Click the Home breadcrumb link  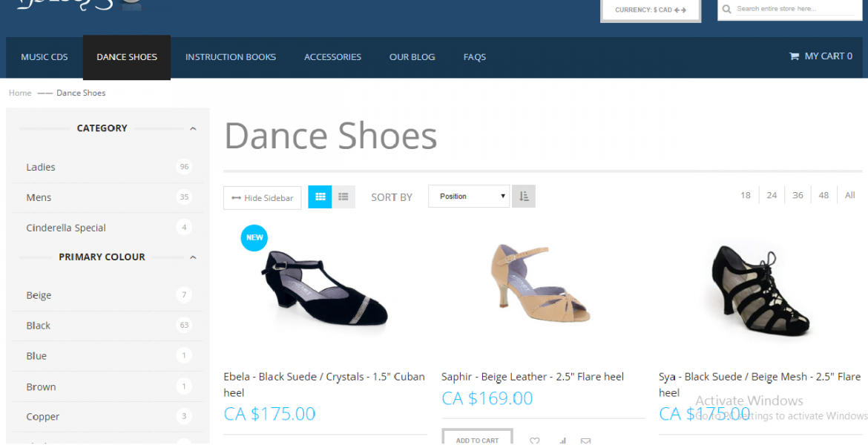[20, 93]
